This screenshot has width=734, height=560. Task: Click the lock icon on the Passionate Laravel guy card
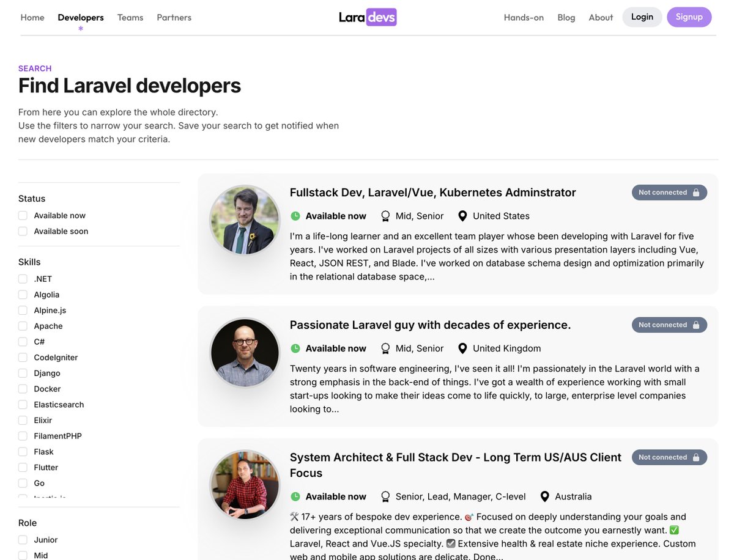coord(696,325)
